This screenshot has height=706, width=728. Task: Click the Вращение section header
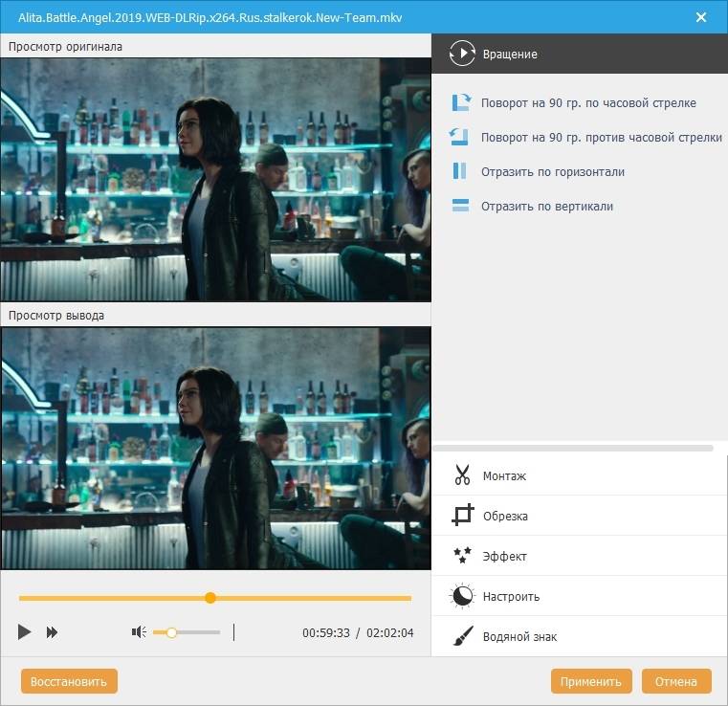click(x=580, y=54)
